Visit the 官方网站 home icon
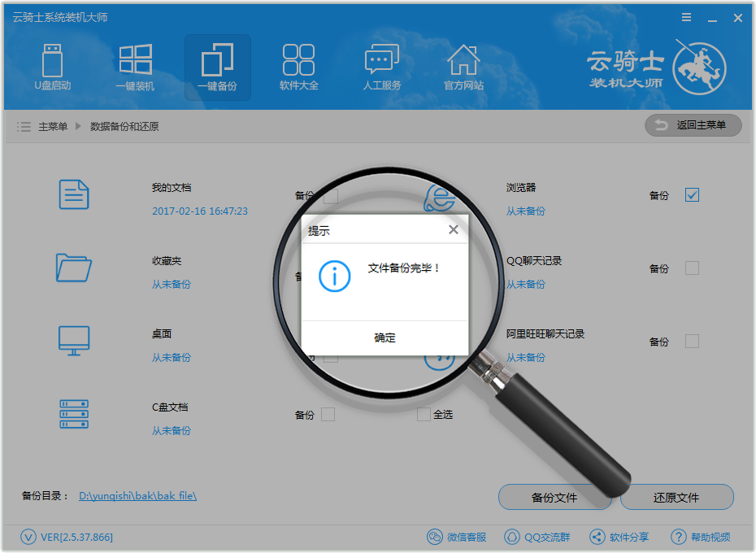Image resolution: width=756 pixels, height=553 pixels. click(x=463, y=67)
